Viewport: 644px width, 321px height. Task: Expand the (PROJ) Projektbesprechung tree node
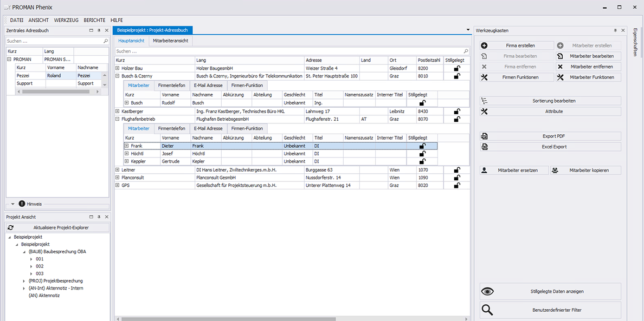pyautogui.click(x=24, y=281)
